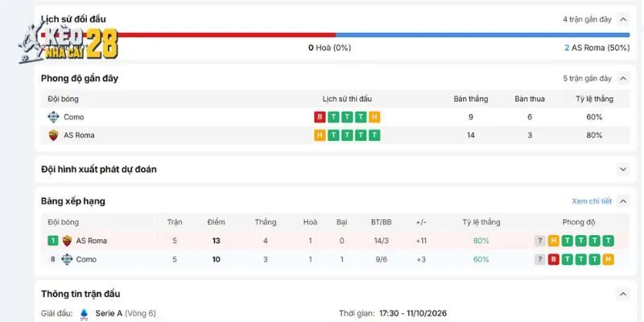Collapse the Phong độ gần đây section
The image size is (644, 322).
coord(623,78)
